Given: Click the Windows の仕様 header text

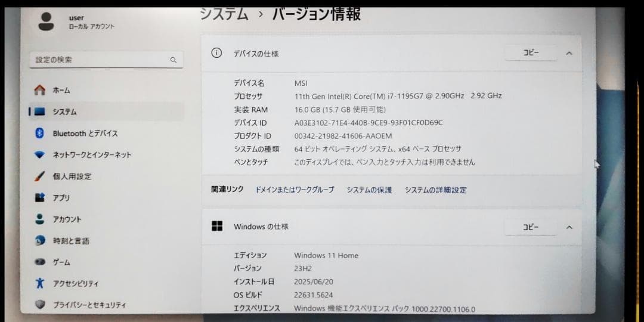Looking at the screenshot, I should point(261,227).
